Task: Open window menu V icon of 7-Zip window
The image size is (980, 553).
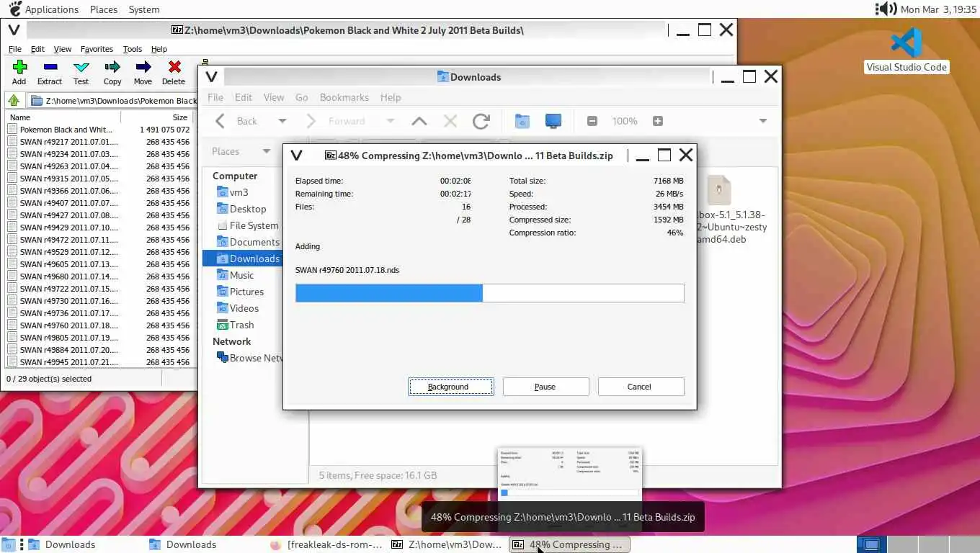Action: [x=13, y=30]
